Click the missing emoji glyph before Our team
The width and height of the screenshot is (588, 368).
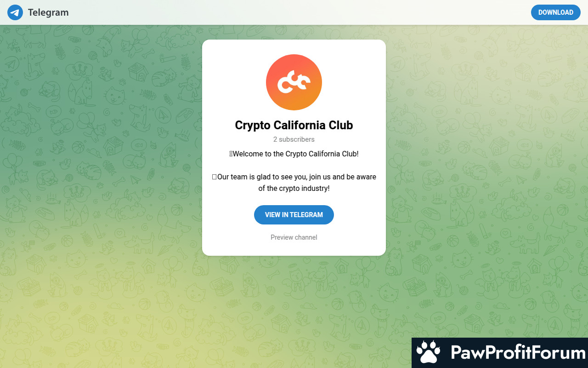click(x=214, y=177)
